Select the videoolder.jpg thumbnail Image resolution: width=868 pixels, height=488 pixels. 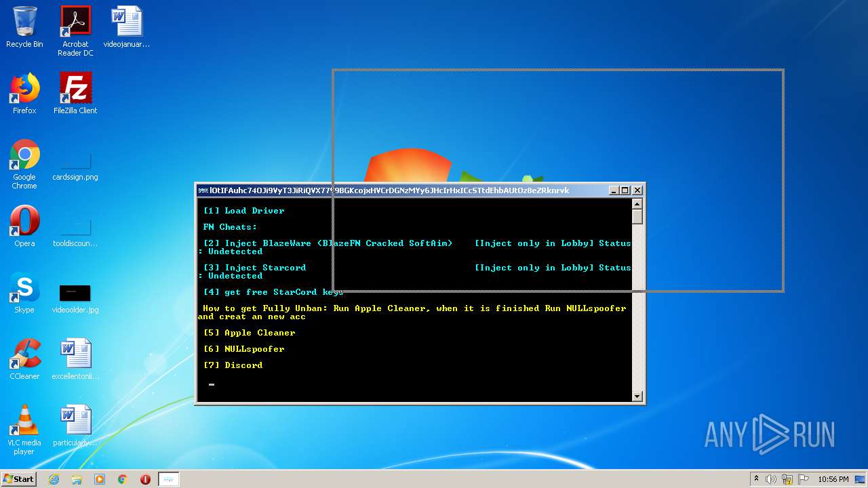tap(75, 298)
